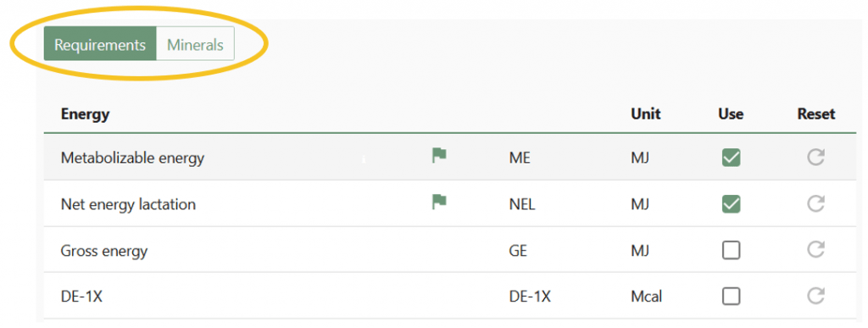Reset the Metabolizable energy row
This screenshot has width=868, height=328.
(815, 158)
